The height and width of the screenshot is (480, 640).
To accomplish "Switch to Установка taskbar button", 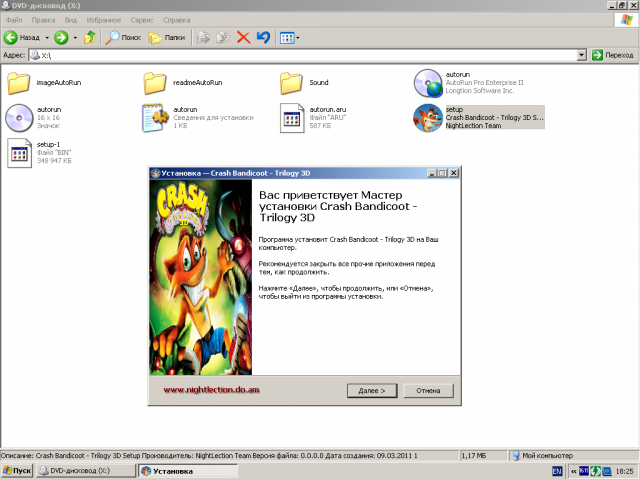I will click(x=188, y=471).
